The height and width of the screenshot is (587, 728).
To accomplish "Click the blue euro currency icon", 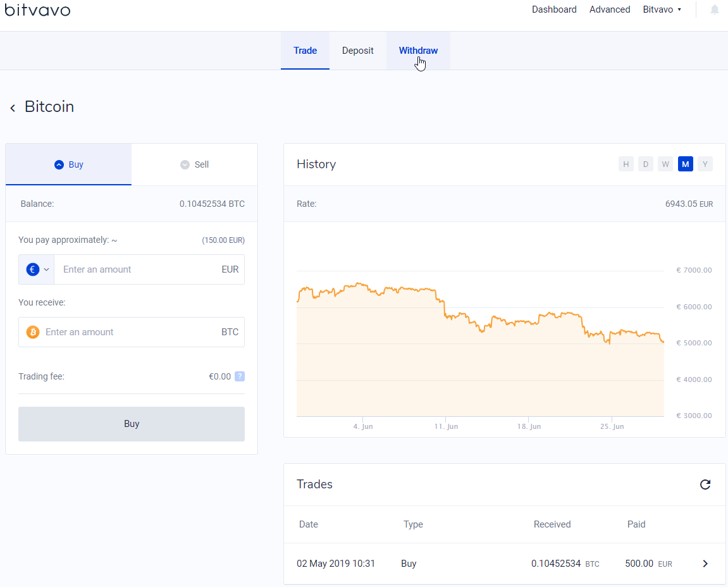I will [32, 269].
